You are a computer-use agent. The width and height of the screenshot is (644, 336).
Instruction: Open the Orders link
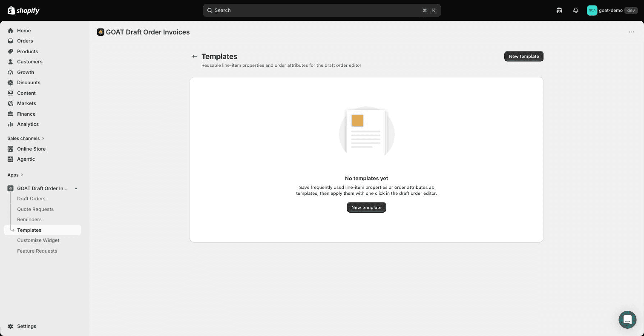(25, 41)
